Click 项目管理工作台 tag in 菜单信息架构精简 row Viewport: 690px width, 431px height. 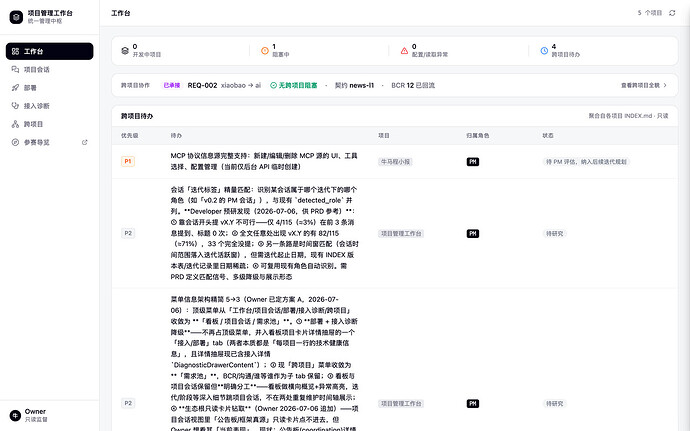coord(401,403)
